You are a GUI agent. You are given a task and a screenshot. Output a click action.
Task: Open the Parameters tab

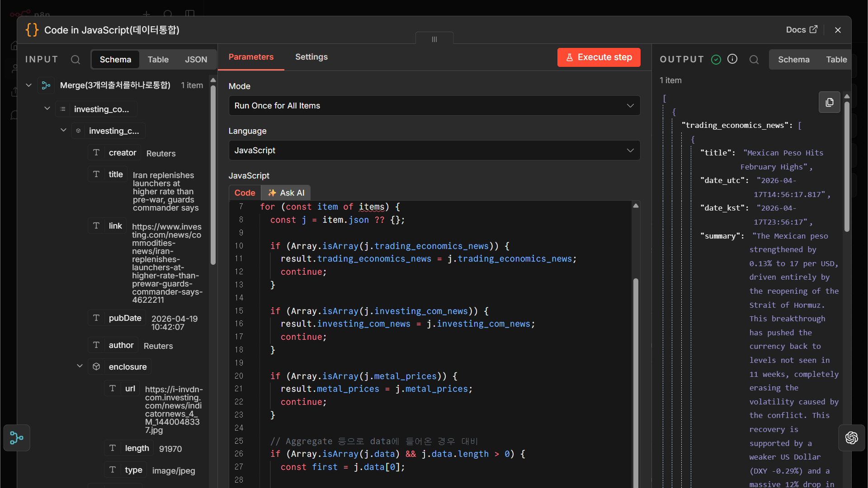click(251, 57)
